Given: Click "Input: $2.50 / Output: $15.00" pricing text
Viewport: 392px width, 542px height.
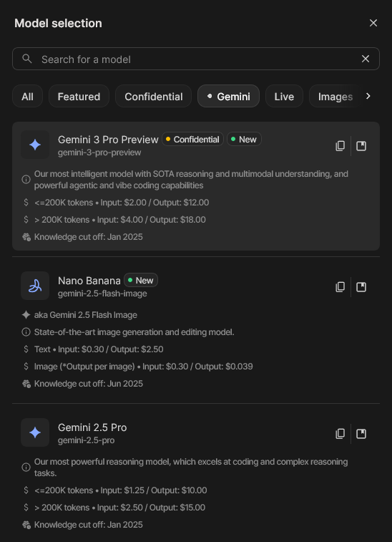Looking at the screenshot, I should click(151, 508).
